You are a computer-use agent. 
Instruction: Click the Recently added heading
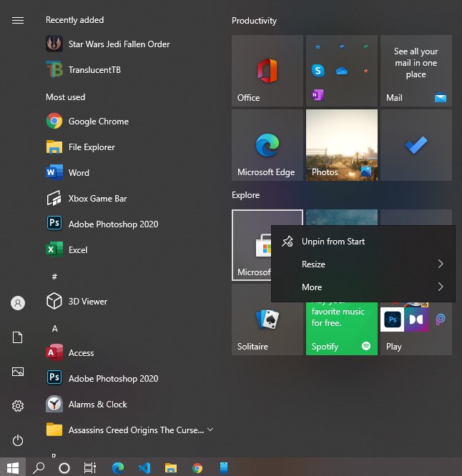(x=74, y=20)
